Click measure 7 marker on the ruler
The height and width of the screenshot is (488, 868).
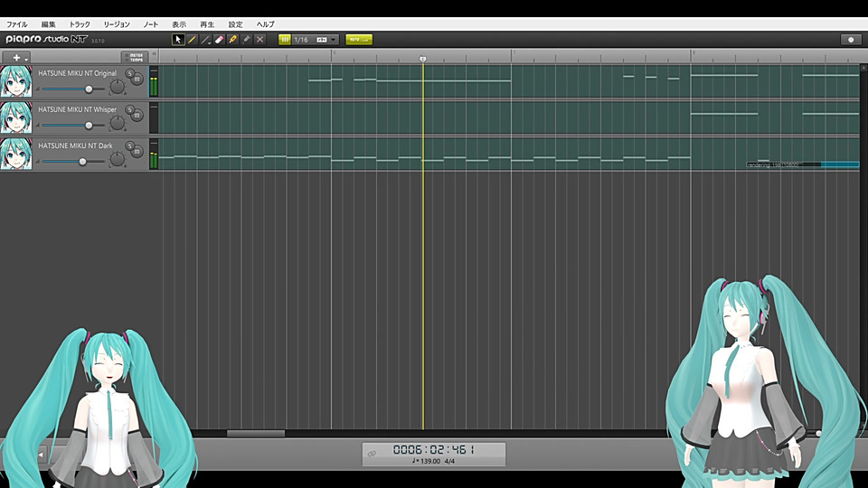click(x=514, y=53)
